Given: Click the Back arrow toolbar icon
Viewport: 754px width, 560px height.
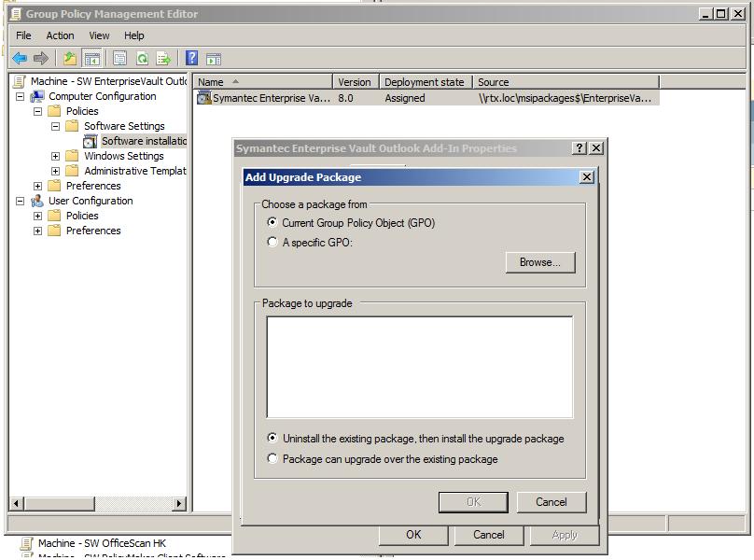Looking at the screenshot, I should pos(20,59).
